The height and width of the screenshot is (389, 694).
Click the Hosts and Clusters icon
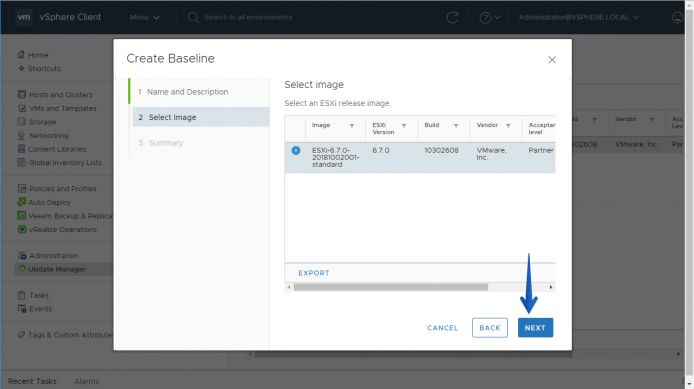click(22, 94)
